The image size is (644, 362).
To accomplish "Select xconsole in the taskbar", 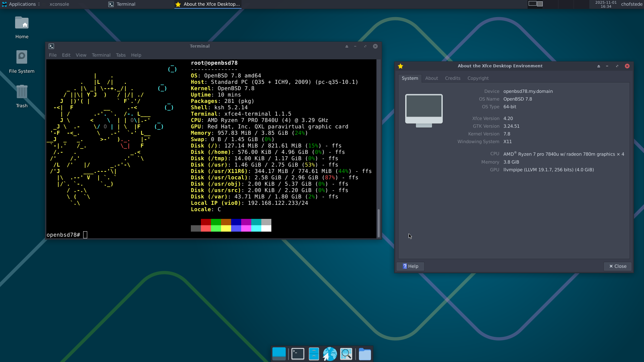I will pos(59,4).
